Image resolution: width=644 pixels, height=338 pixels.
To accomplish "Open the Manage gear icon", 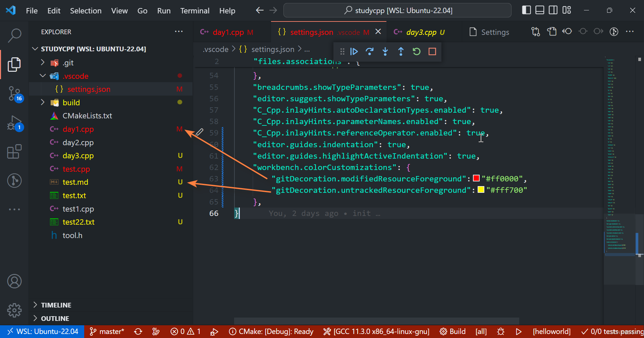I will coord(14,310).
